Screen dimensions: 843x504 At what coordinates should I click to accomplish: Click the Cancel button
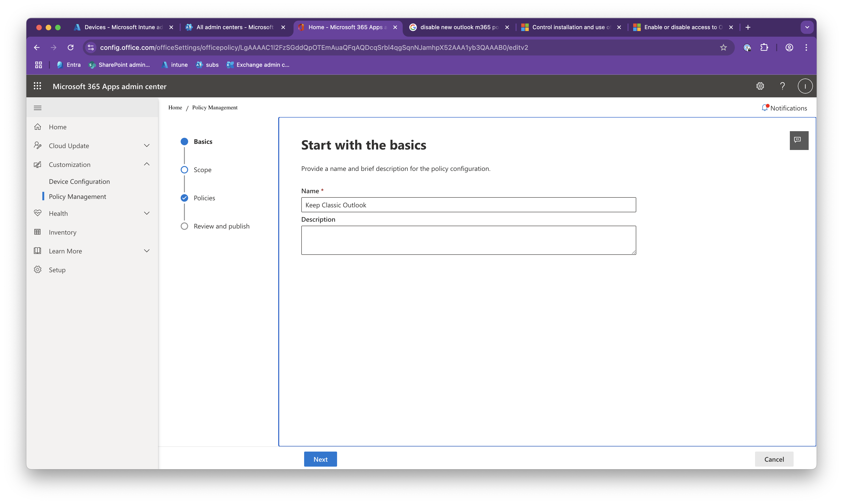tap(774, 459)
